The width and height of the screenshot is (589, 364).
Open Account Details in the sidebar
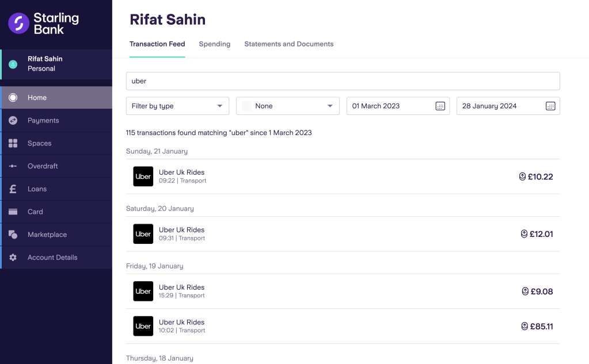(x=56, y=258)
